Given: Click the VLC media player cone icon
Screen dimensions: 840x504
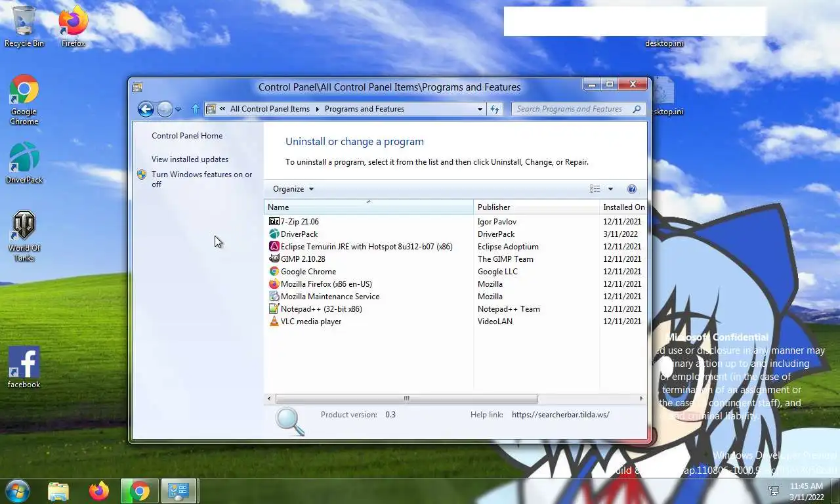Looking at the screenshot, I should pyautogui.click(x=274, y=322).
